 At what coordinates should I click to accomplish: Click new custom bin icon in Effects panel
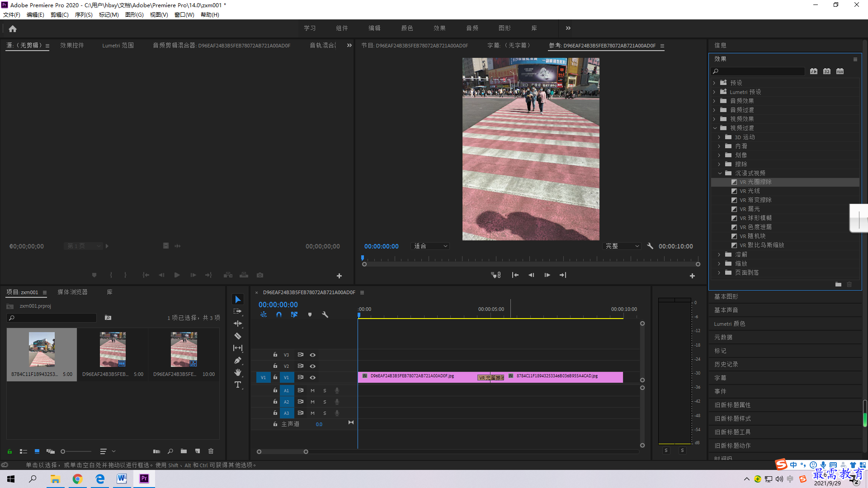pyautogui.click(x=838, y=284)
